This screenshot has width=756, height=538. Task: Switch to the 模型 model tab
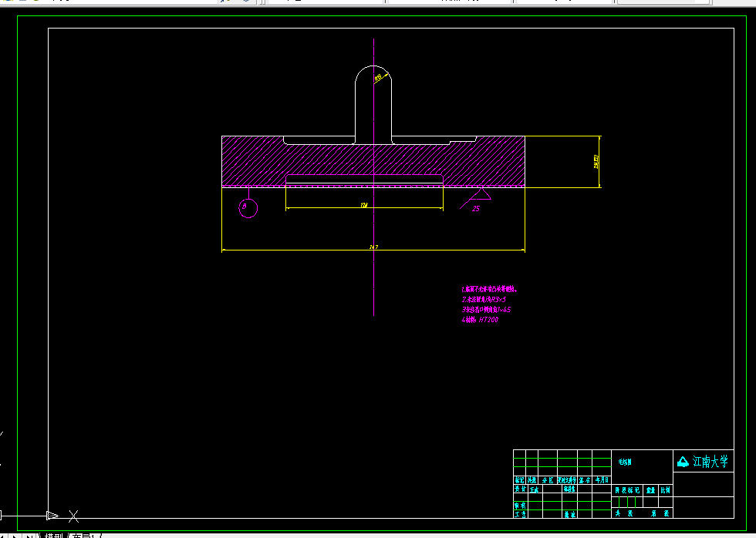tap(53, 536)
